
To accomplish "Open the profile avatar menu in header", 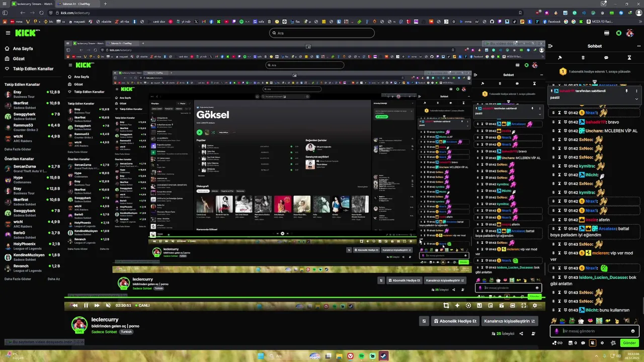I will coord(631,33).
